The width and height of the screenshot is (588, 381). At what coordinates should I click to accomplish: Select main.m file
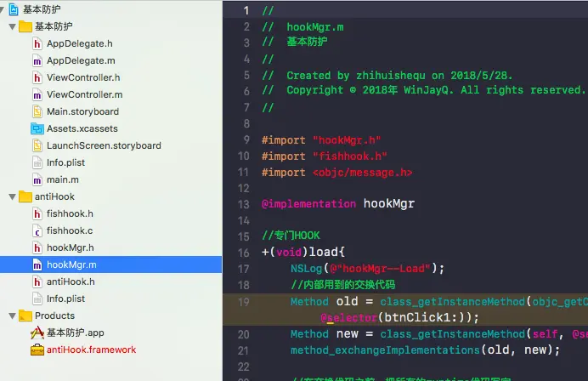(63, 179)
